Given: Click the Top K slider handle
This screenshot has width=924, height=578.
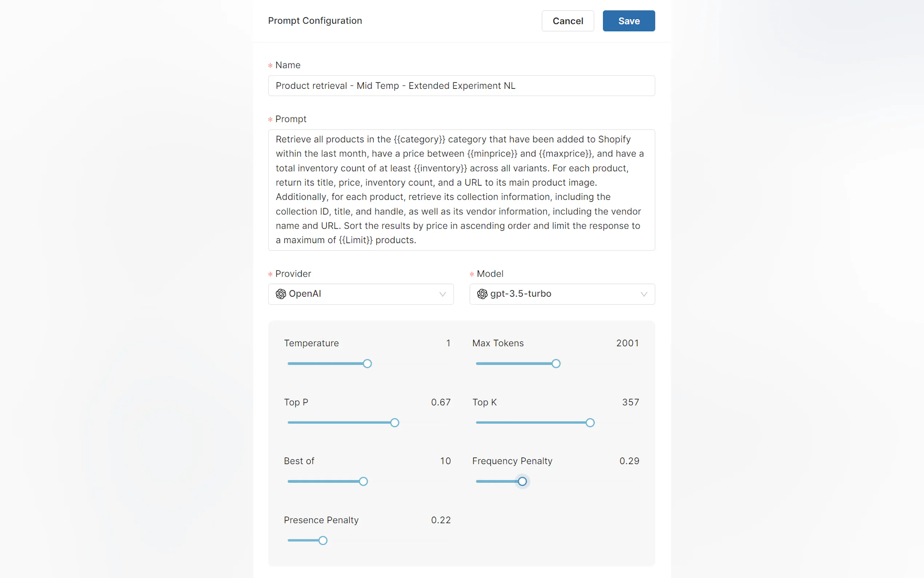Looking at the screenshot, I should coord(590,423).
